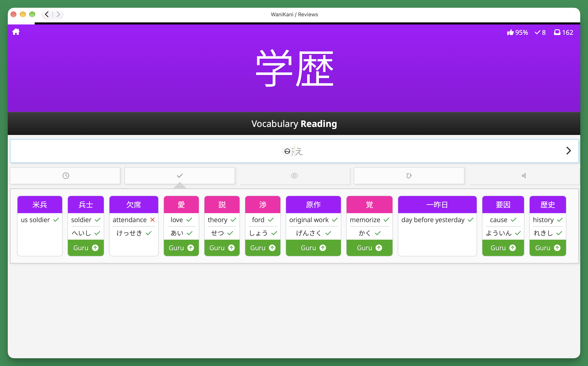Image resolution: width=588 pixels, height=366 pixels.
Task: Click the "day before yesterday" meaning text
Action: 433,220
